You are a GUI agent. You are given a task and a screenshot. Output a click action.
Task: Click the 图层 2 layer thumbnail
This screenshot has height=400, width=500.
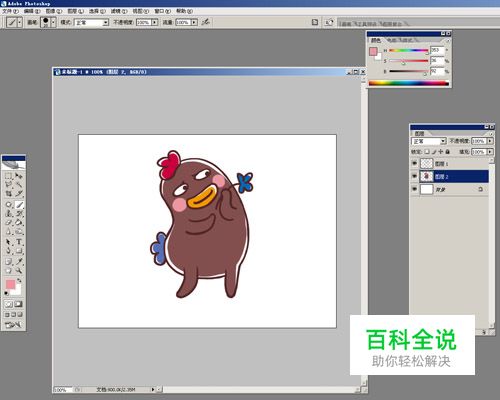pyautogui.click(x=427, y=176)
